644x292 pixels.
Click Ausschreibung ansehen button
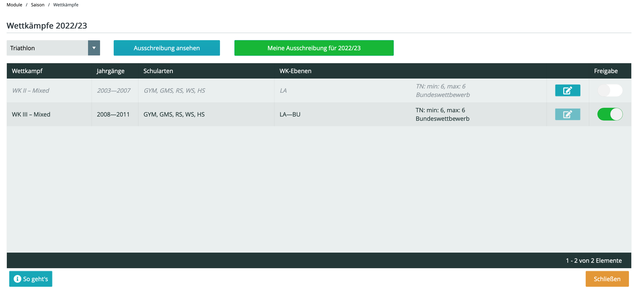pos(167,48)
